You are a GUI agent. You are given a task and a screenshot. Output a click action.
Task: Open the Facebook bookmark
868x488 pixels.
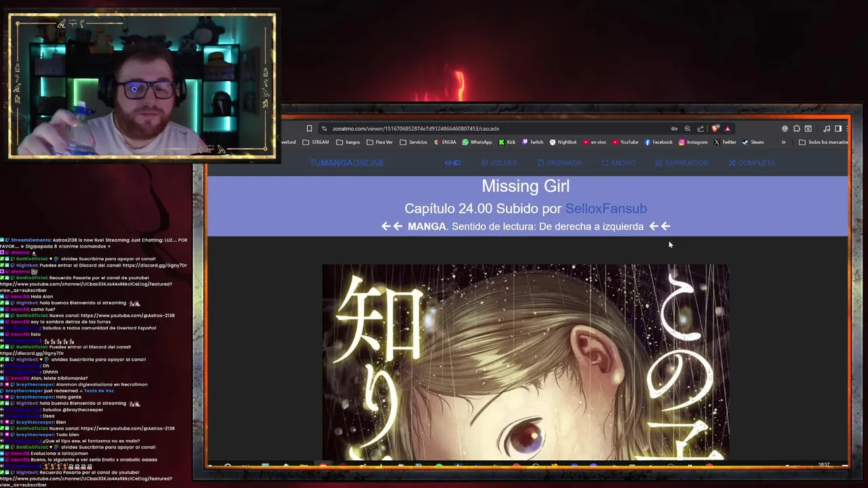pos(658,142)
